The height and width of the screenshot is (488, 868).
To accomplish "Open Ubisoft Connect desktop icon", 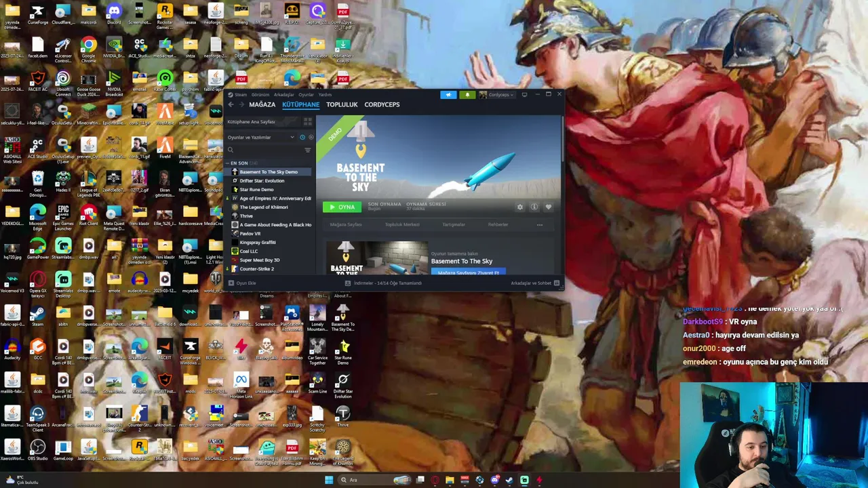I will tap(63, 84).
